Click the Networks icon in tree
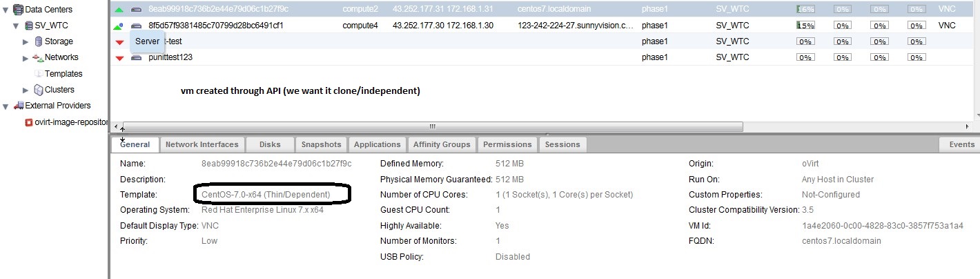The image size is (980, 279). pos(38,57)
